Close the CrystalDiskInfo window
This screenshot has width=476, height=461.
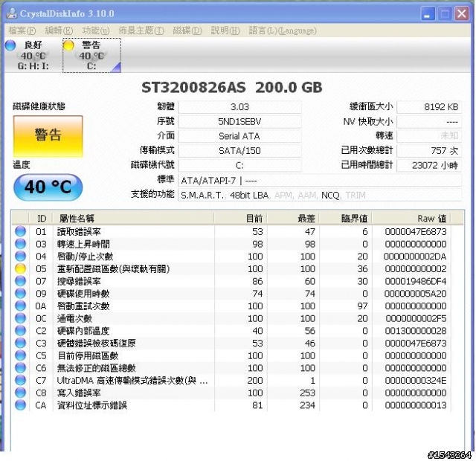coord(462,13)
